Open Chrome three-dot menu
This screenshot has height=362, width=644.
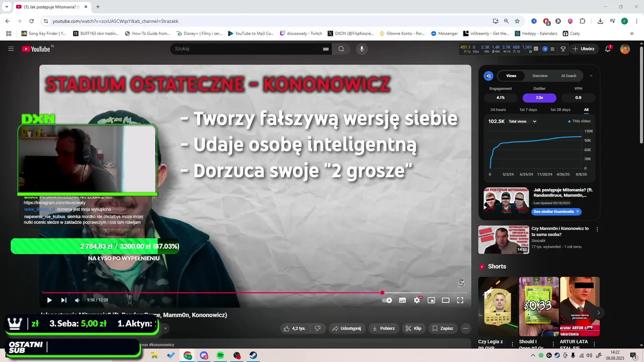click(635, 21)
